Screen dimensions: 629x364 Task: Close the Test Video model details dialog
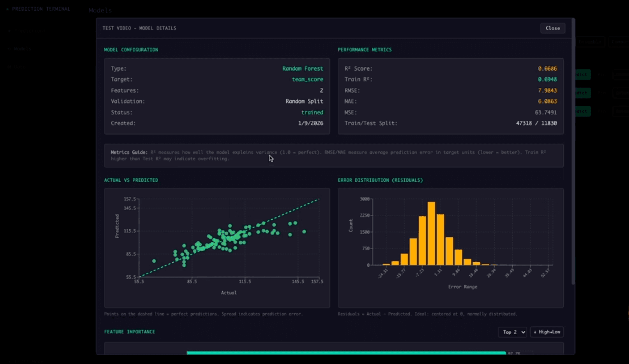point(553,28)
